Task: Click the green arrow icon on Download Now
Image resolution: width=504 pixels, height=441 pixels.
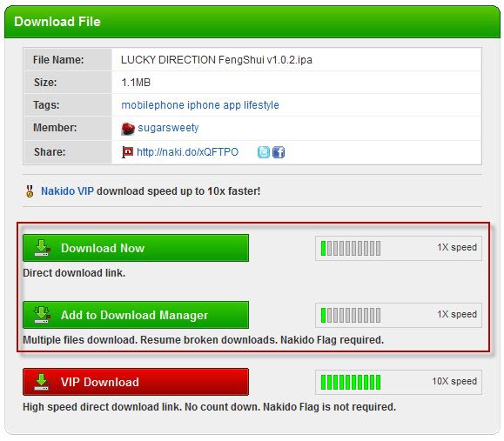Action: click(x=42, y=248)
